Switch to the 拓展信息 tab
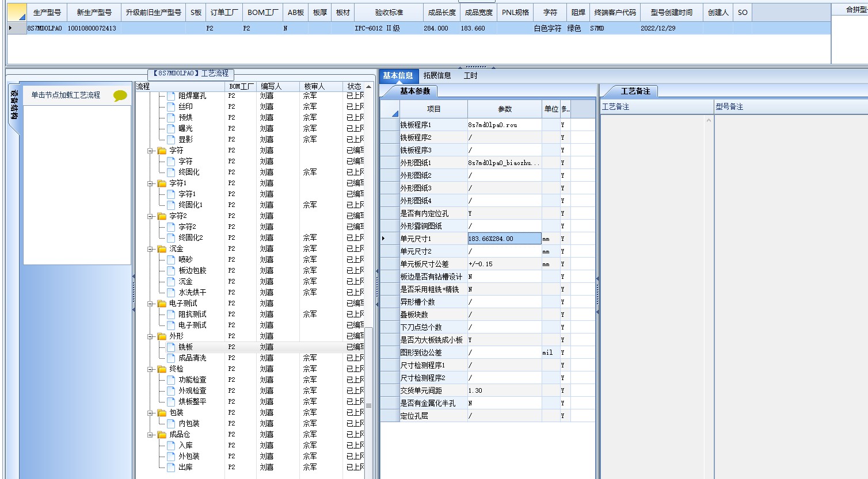Screen dimensions: 868x479 tap(437, 75)
